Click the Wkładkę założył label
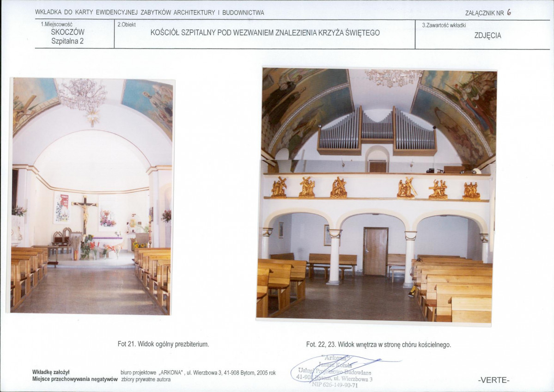 pos(51,372)
